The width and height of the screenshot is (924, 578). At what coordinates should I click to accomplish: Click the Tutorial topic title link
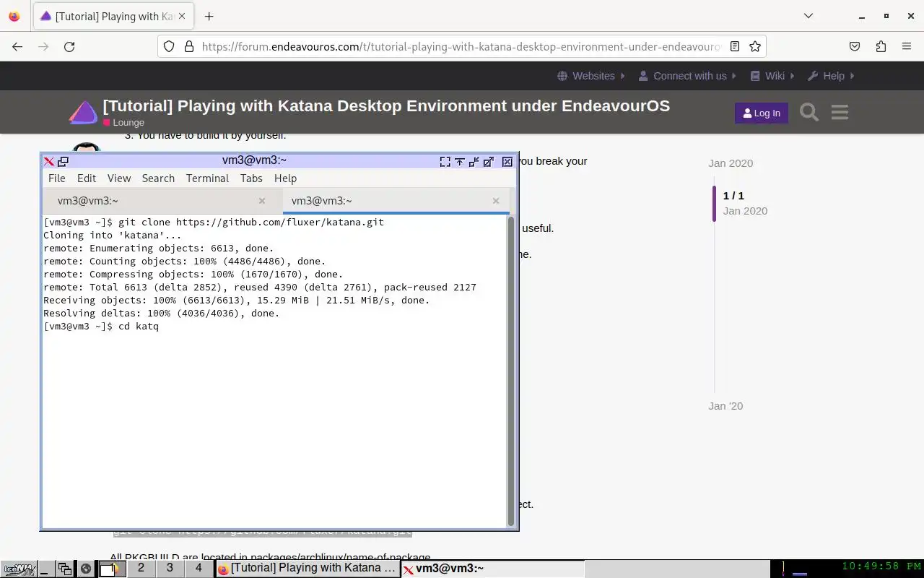pos(386,105)
